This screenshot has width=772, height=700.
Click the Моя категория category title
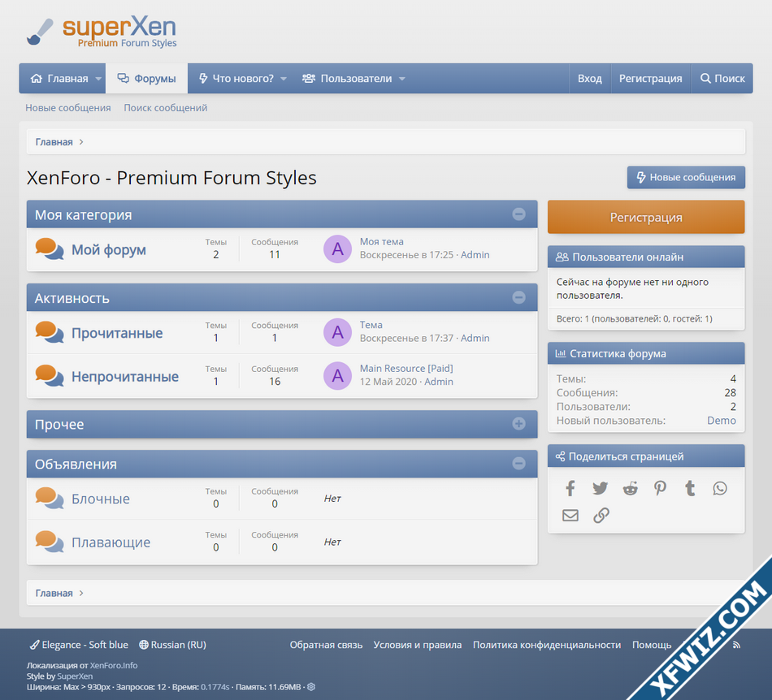83,215
